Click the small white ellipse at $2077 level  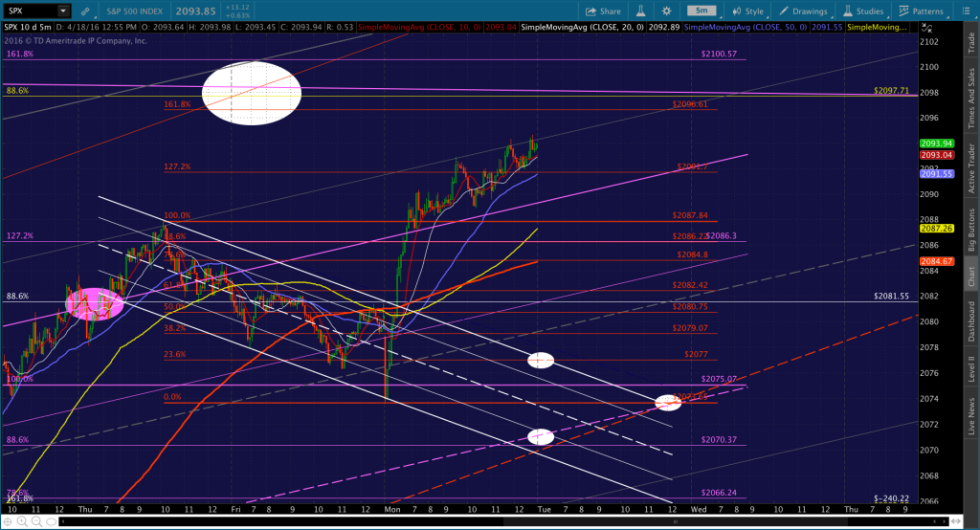click(541, 360)
